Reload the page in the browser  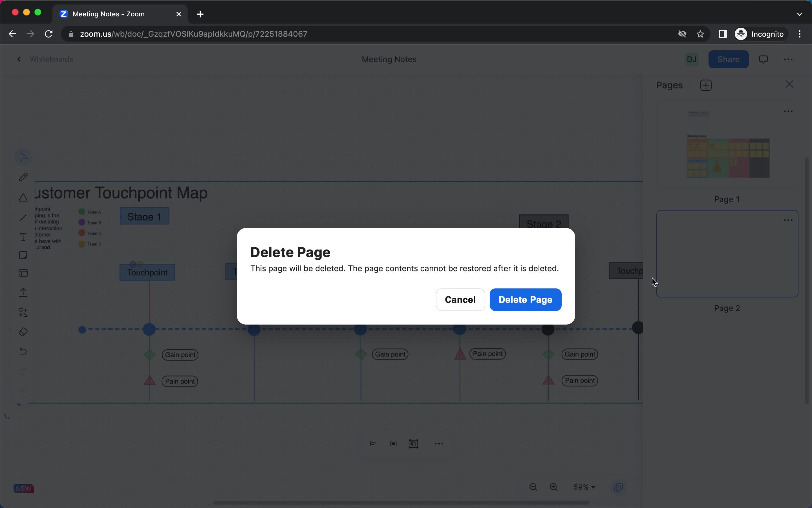point(49,34)
